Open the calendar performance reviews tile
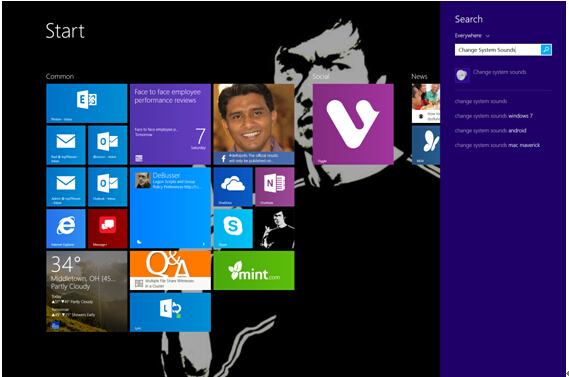 tap(170, 124)
